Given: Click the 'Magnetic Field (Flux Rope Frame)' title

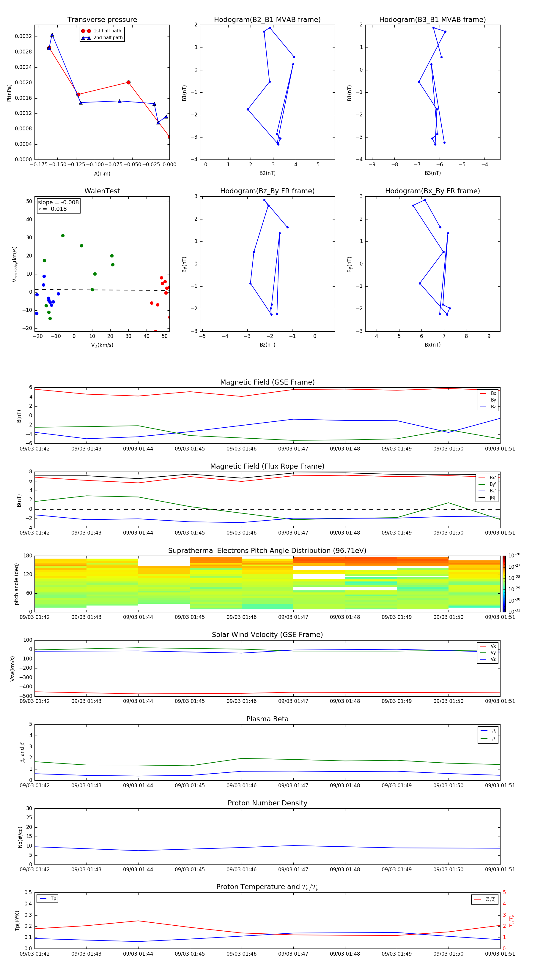Looking at the screenshot, I should pos(267,466).
